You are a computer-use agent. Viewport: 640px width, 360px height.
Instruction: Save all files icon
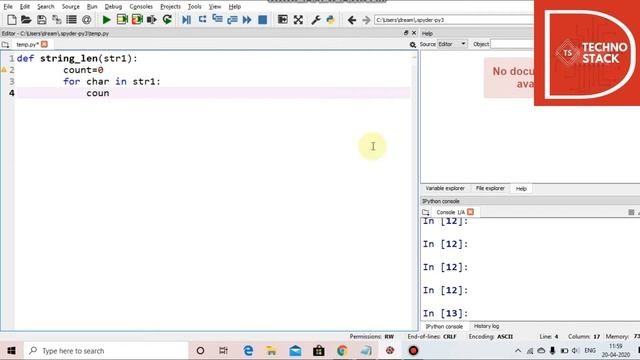[x=56, y=20]
